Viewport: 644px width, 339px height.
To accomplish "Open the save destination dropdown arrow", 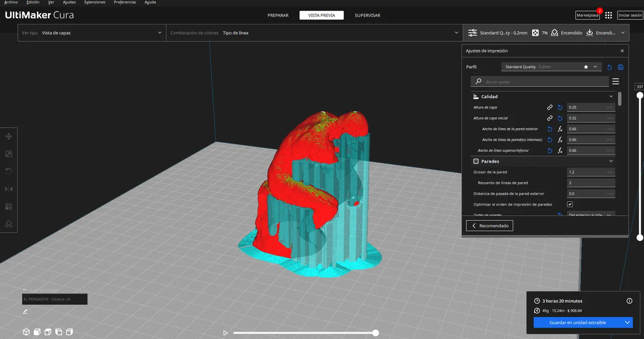I will pos(627,322).
